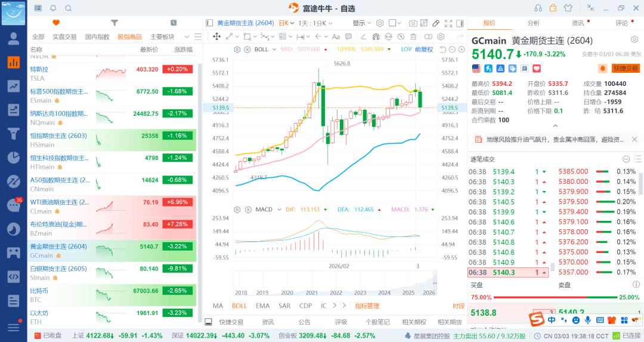Screen dimensions: 644x342
Task: Switch watchlist to filter view
Action: click(x=114, y=23)
